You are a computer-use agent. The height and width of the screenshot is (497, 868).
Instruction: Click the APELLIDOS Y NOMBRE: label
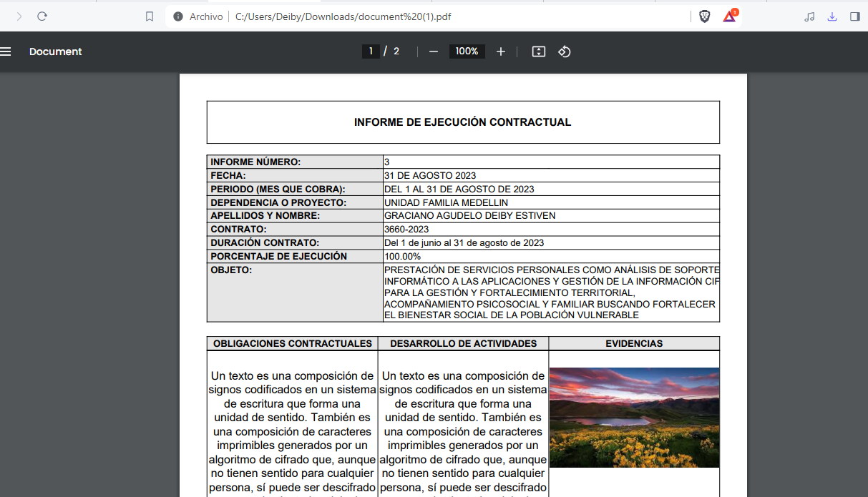tap(265, 216)
